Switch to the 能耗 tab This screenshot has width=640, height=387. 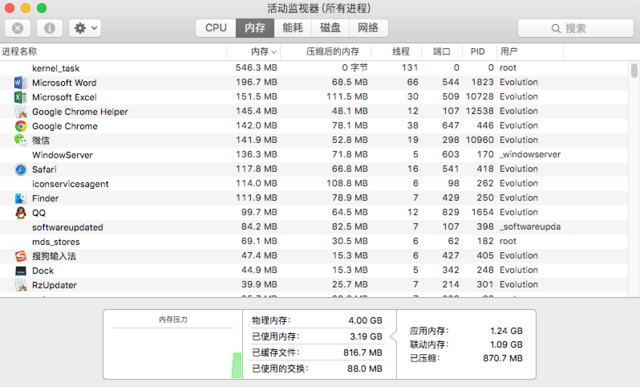[x=293, y=28]
